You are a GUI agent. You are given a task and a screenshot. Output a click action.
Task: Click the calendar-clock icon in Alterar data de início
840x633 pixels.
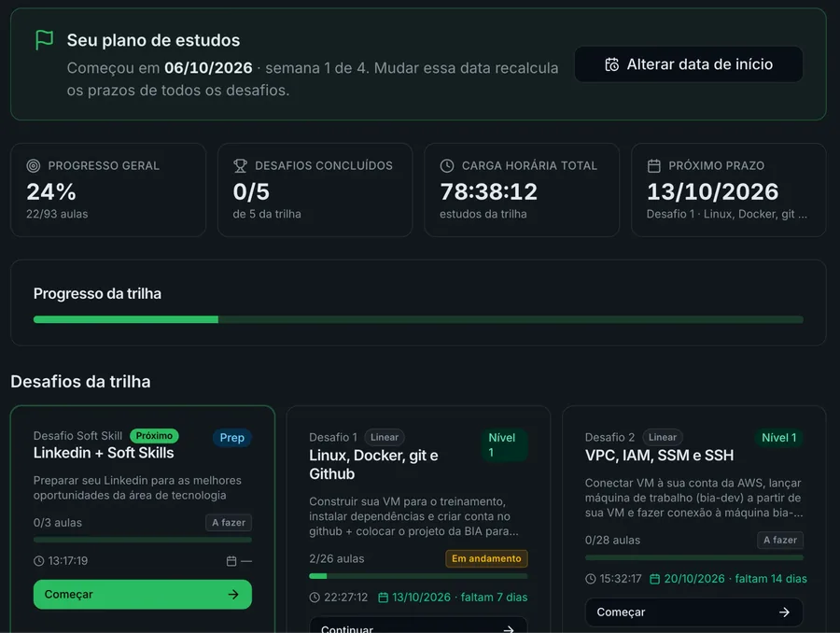coord(611,64)
